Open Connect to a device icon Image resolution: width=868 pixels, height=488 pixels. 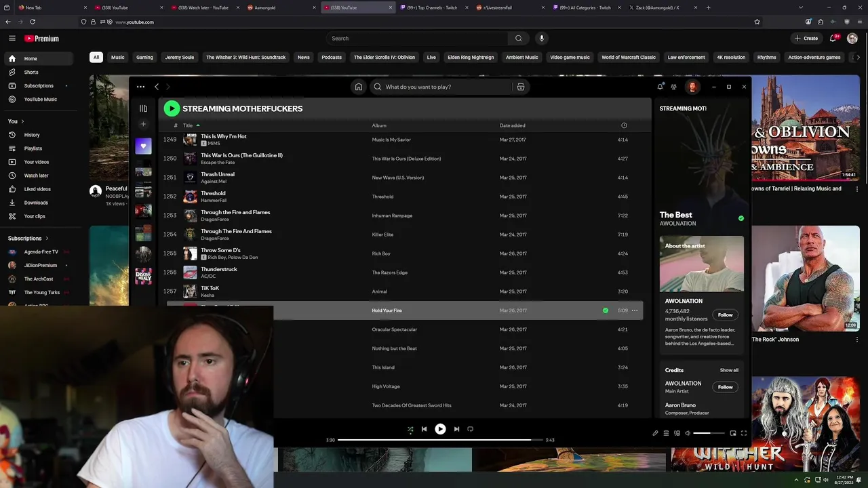coord(677,433)
